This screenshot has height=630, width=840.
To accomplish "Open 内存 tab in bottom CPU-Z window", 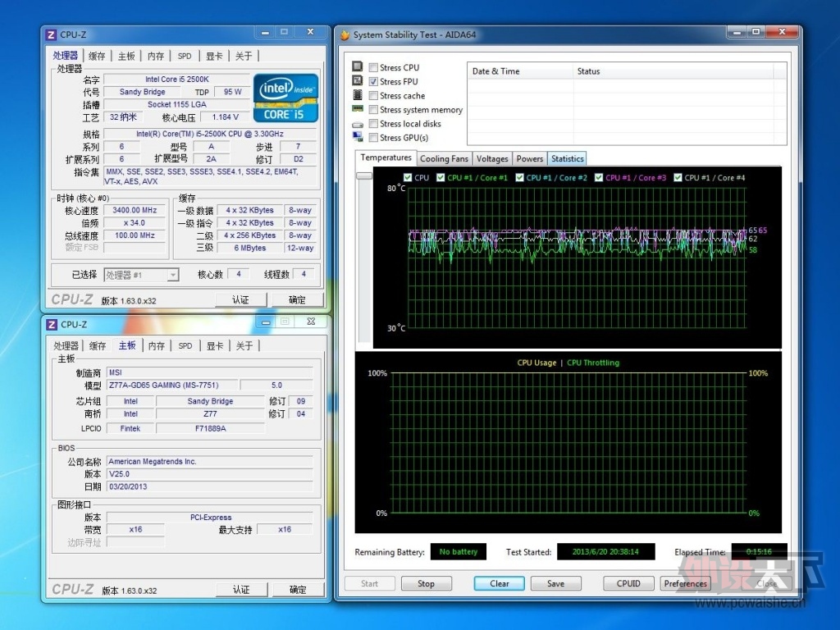I will click(x=157, y=345).
